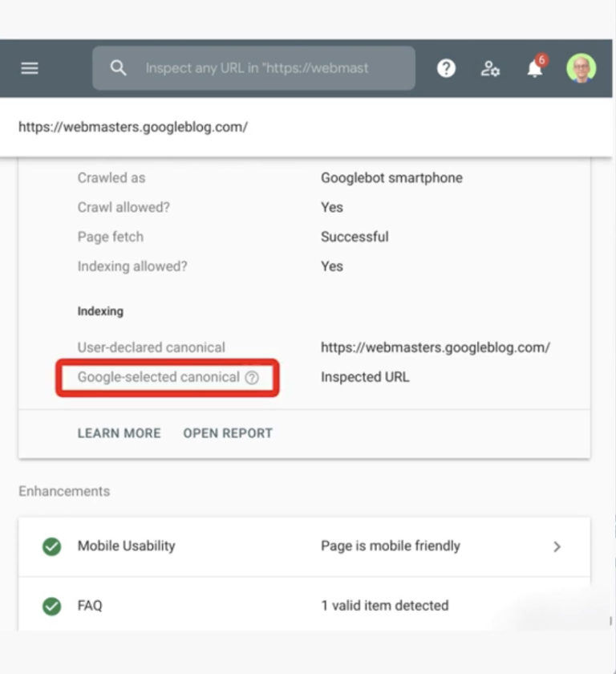Select the User-declared canonical URL value
This screenshot has width=616, height=674.
coord(435,347)
